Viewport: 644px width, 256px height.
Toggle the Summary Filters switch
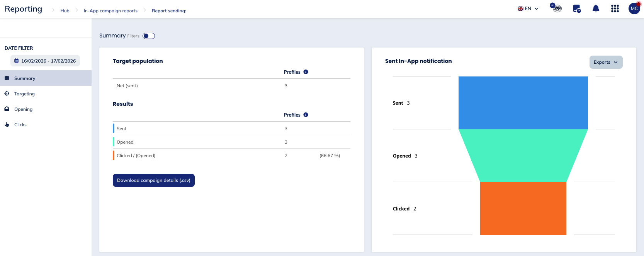point(149,36)
